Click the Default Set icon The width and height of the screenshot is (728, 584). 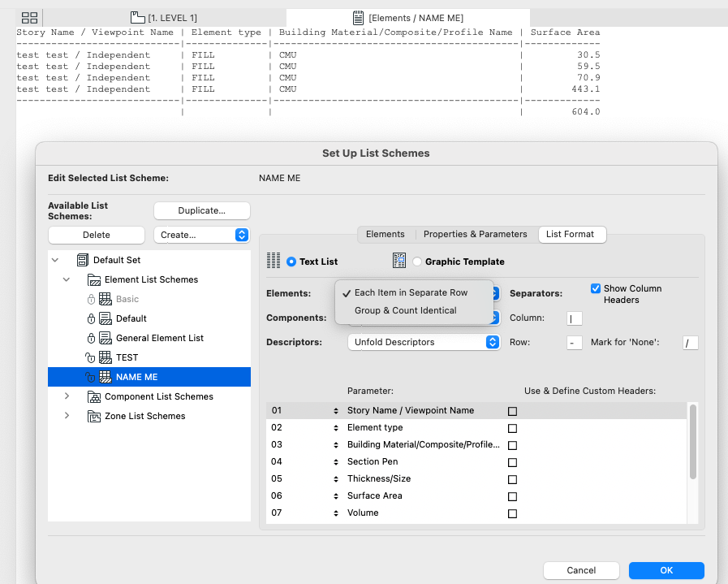(83, 260)
